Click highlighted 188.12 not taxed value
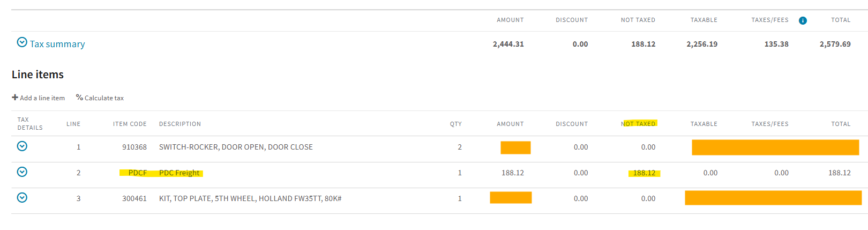This screenshot has width=868, height=230. pos(644,173)
